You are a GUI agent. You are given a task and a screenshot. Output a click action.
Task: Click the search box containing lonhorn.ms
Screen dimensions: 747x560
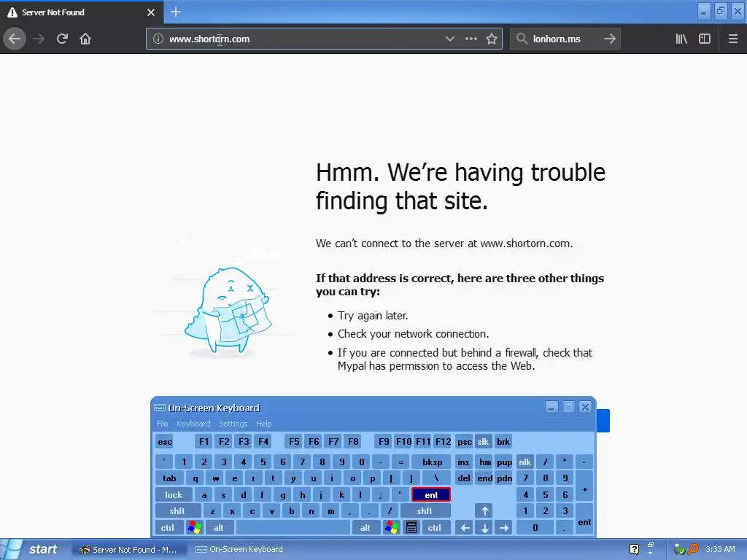565,39
